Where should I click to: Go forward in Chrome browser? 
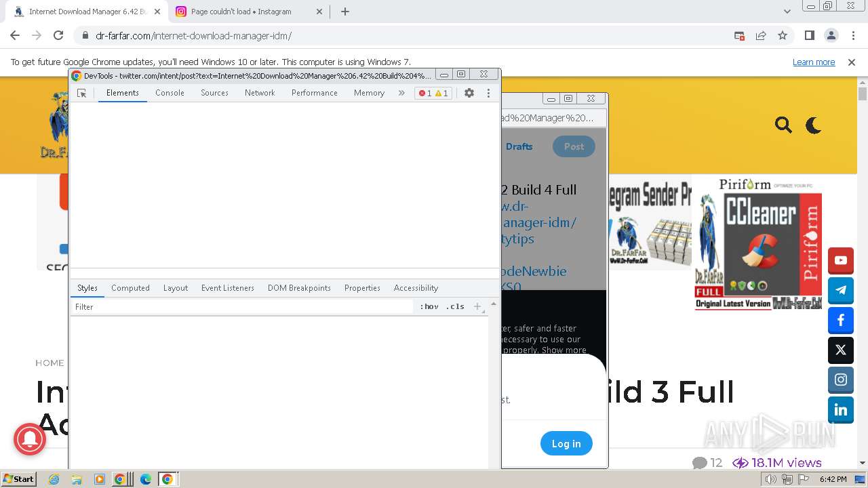(37, 36)
